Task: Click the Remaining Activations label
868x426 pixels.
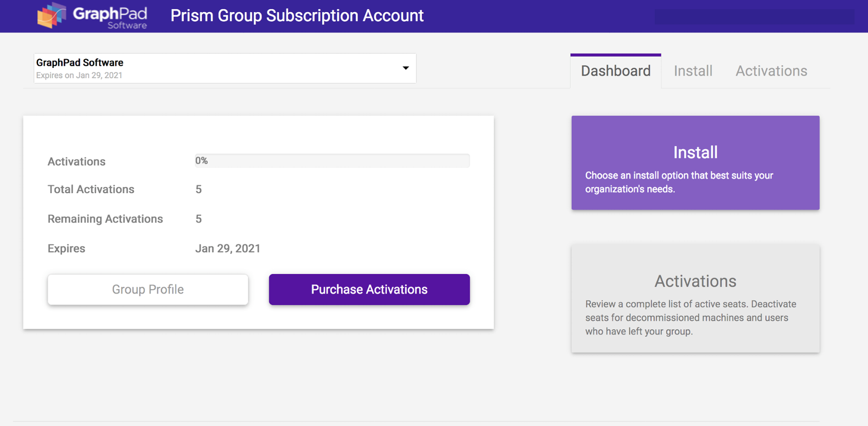Action: [x=105, y=219]
